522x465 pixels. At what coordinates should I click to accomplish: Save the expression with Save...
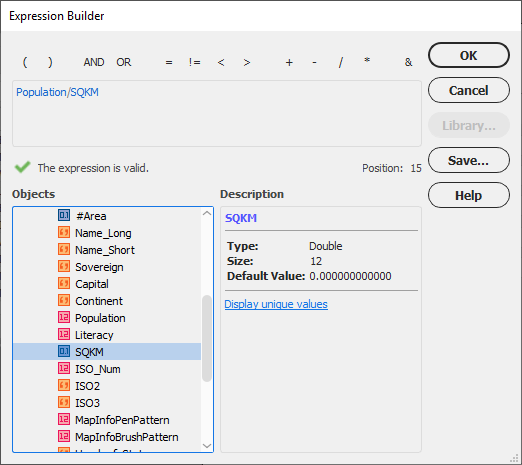(469, 160)
